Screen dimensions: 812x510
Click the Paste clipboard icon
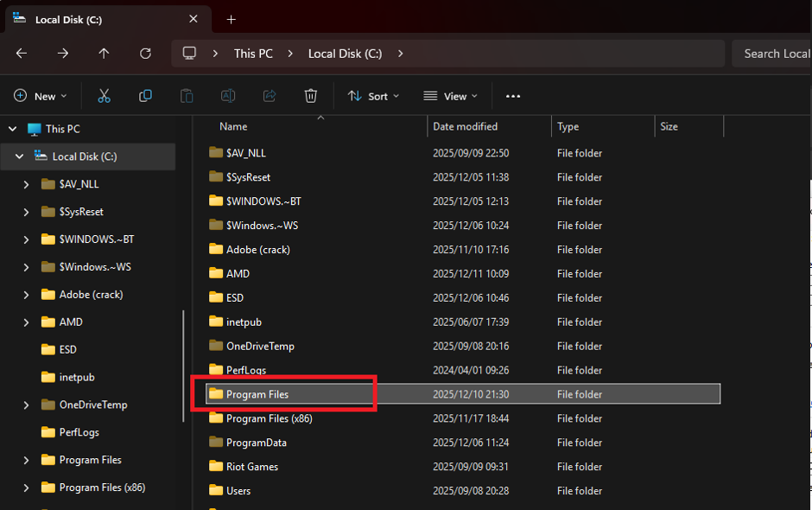187,96
